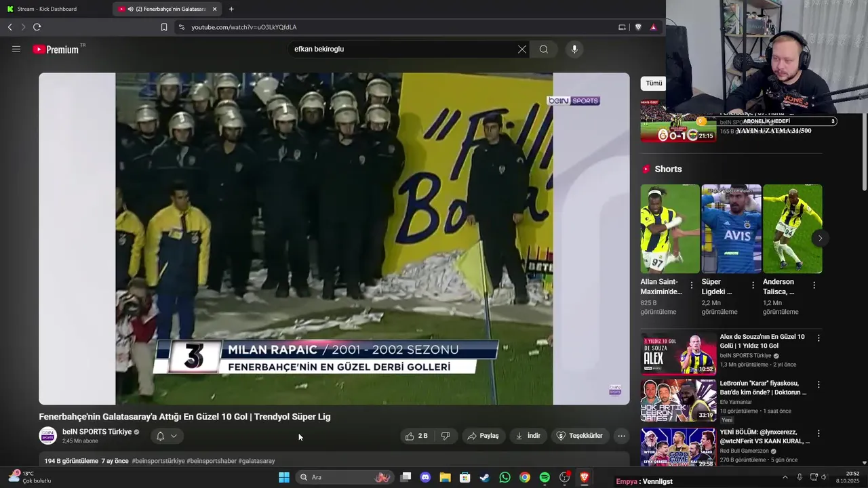Open the YouTube hamburger guide menu
The image size is (868, 488).
(16, 49)
